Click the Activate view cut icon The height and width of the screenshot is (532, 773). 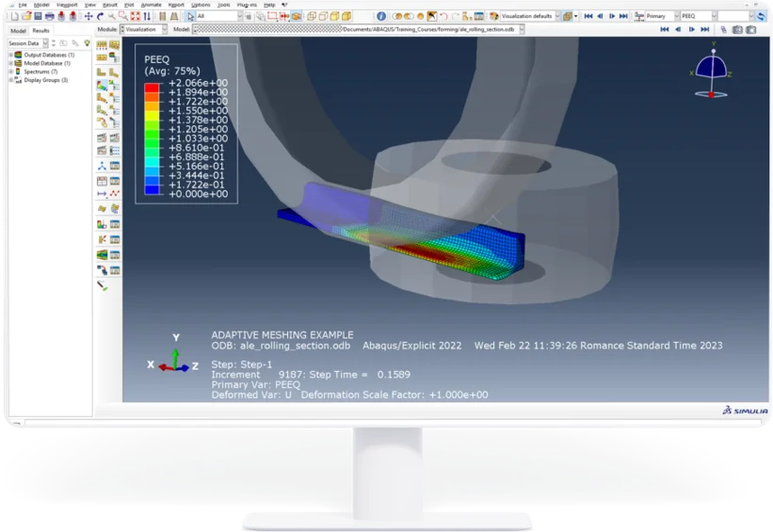tap(102, 224)
